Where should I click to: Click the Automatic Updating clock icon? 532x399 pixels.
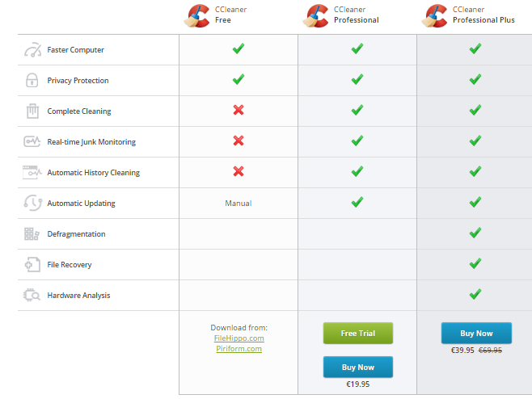[x=32, y=204]
